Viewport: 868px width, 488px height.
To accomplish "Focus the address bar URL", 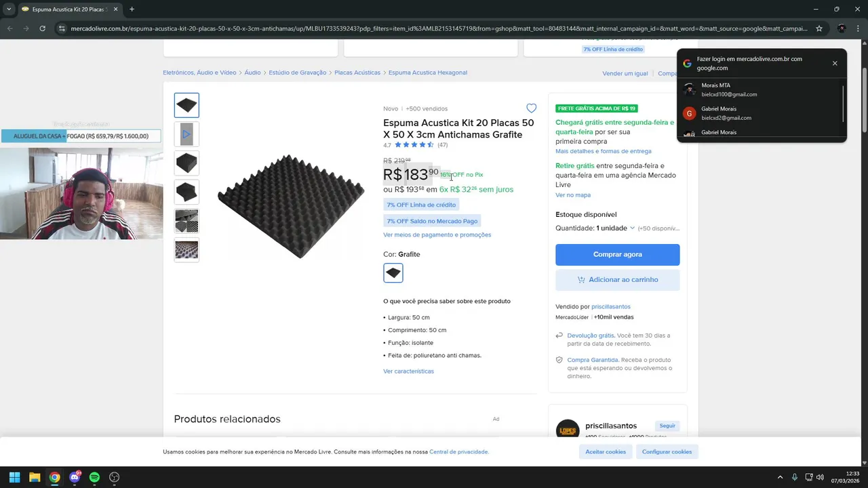I will click(439, 28).
